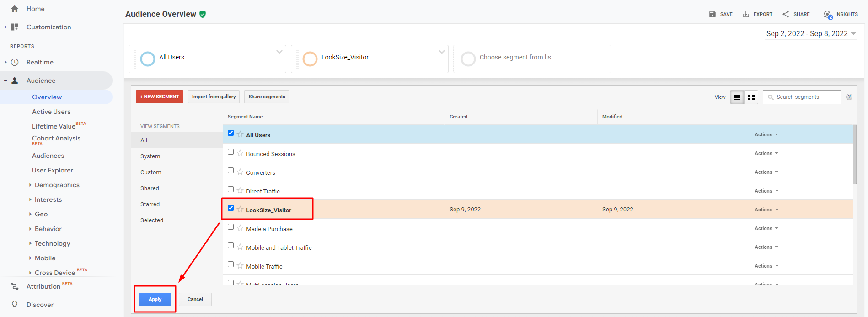
Task: Expand the Technology submenu
Action: coord(30,243)
